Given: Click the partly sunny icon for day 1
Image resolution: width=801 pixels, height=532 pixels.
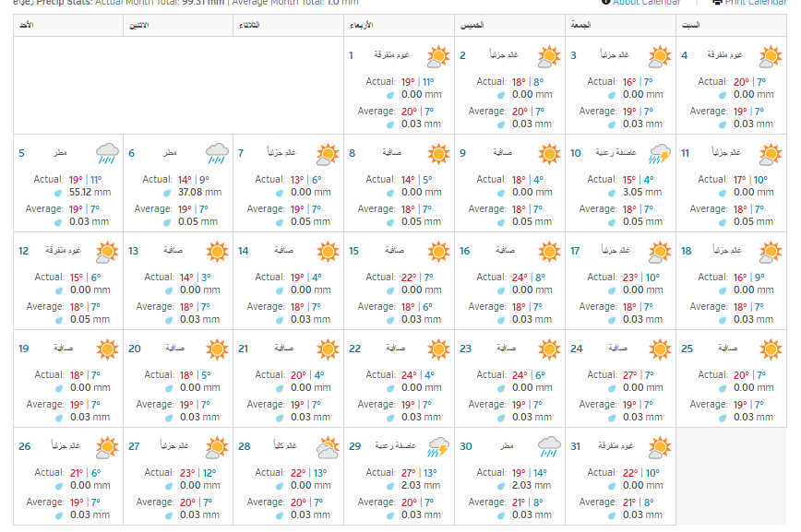Looking at the screenshot, I should pos(438,56).
